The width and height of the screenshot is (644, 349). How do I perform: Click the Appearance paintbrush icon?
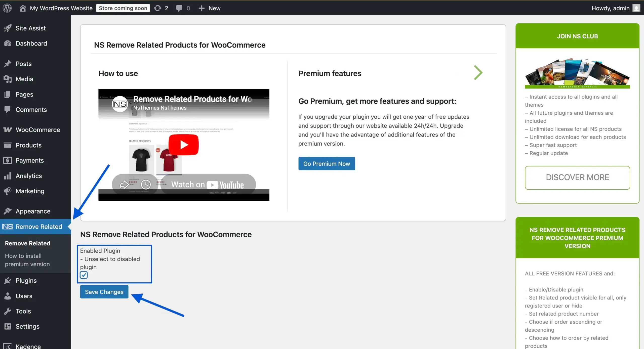[x=8, y=211]
